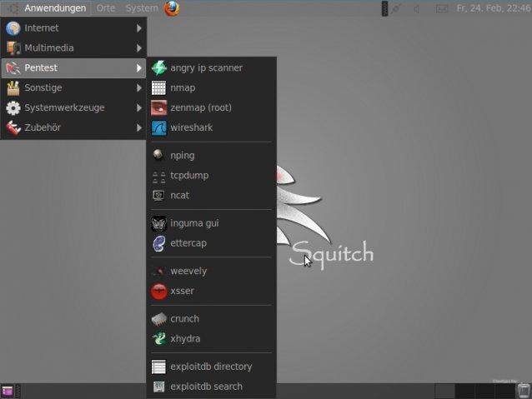This screenshot has height=399, width=532.
Task: Start nping tool
Action: point(211,156)
